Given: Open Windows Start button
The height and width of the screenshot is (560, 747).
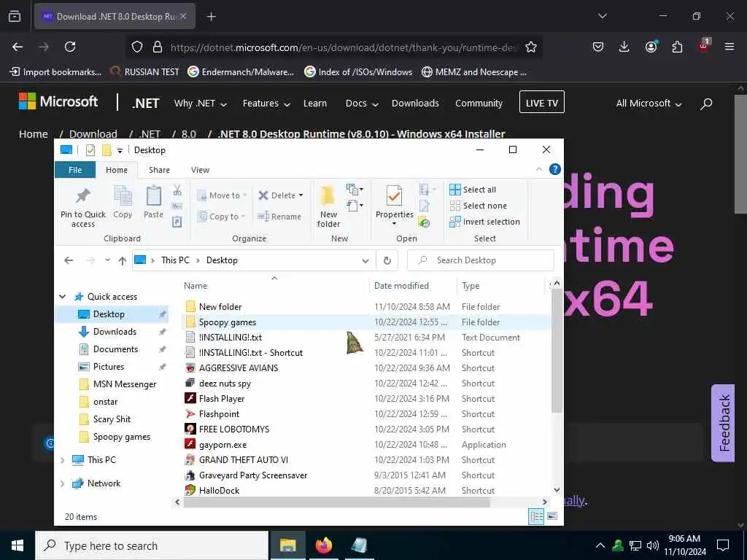Looking at the screenshot, I should 18,545.
